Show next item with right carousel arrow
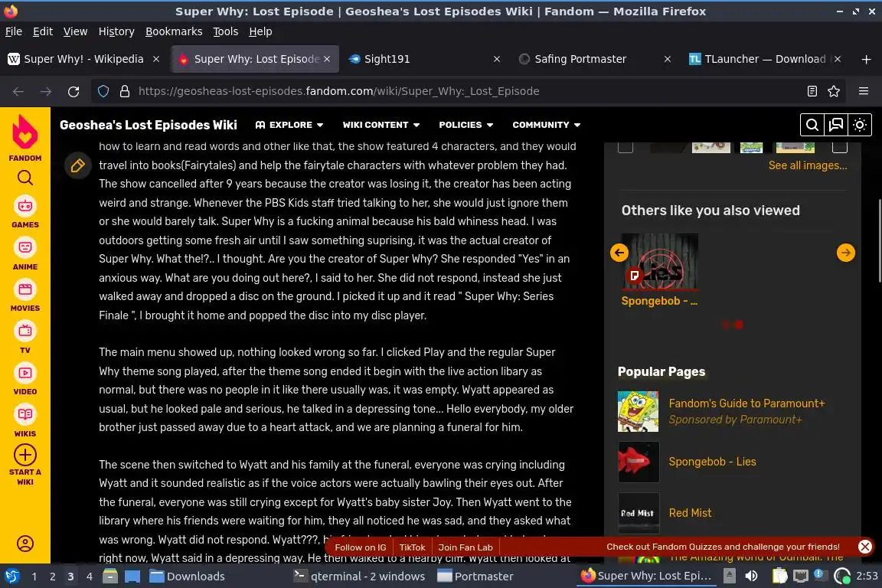The height and width of the screenshot is (588, 882). pos(845,253)
